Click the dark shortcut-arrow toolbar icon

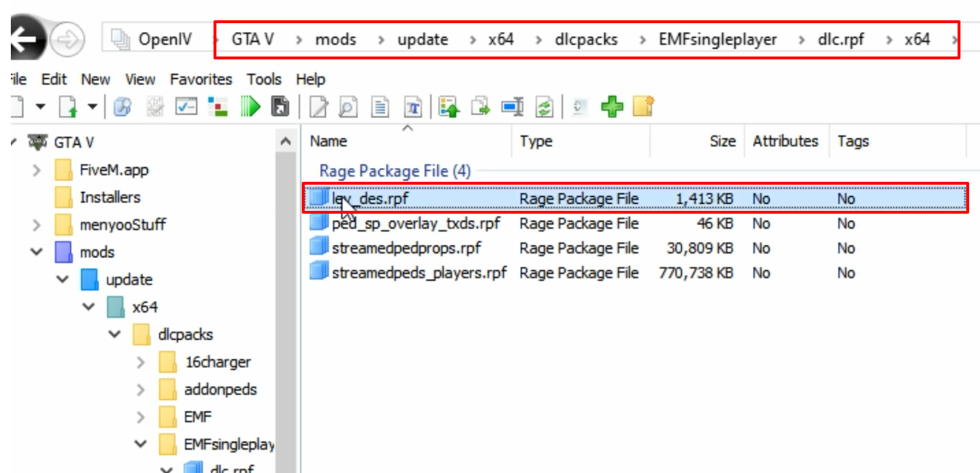pos(280,107)
